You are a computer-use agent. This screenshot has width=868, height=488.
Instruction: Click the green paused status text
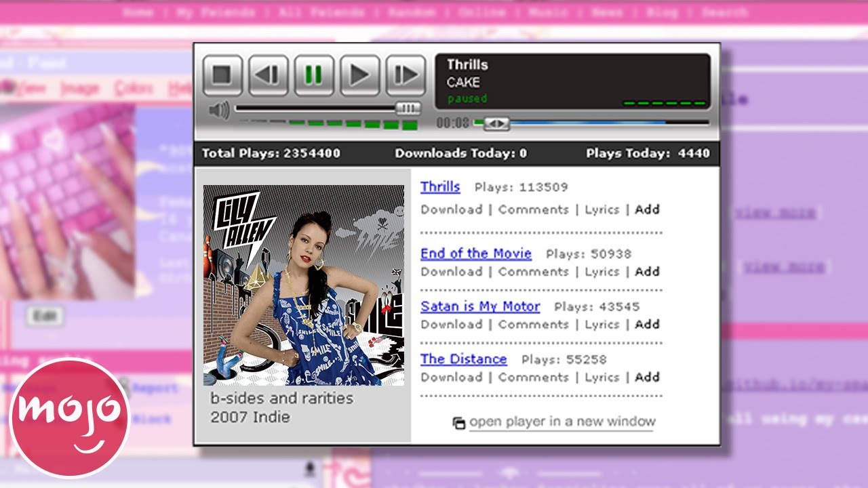(467, 99)
